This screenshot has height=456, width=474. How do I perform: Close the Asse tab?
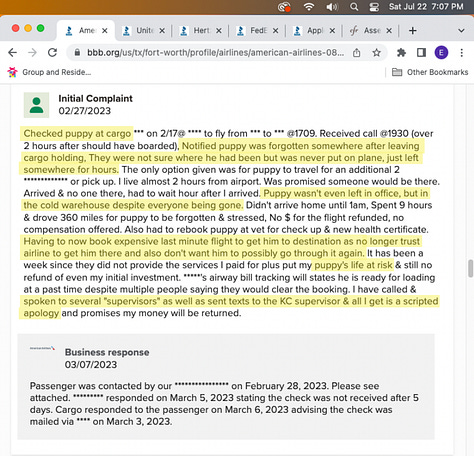(389, 31)
